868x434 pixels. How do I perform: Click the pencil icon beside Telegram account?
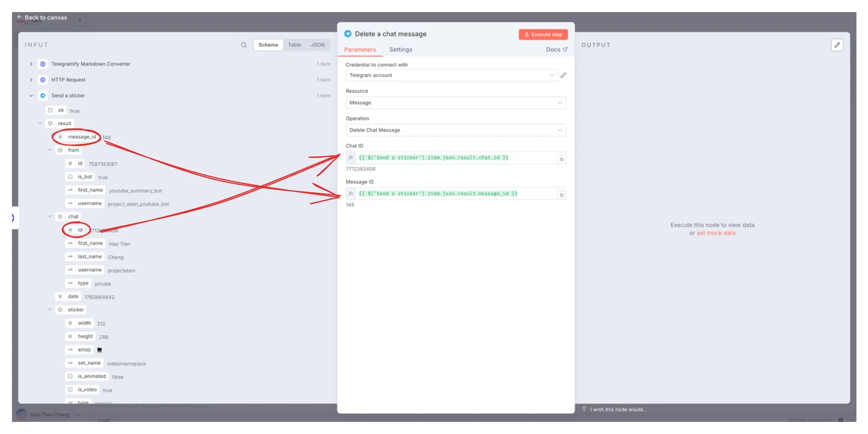pos(563,76)
